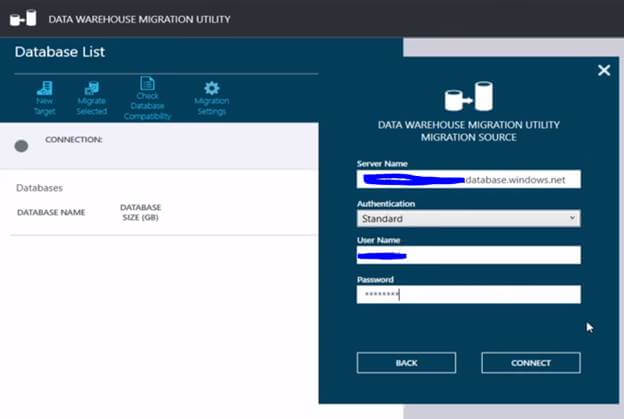Click the Server Name input field
The image size is (624, 419).
(x=468, y=179)
